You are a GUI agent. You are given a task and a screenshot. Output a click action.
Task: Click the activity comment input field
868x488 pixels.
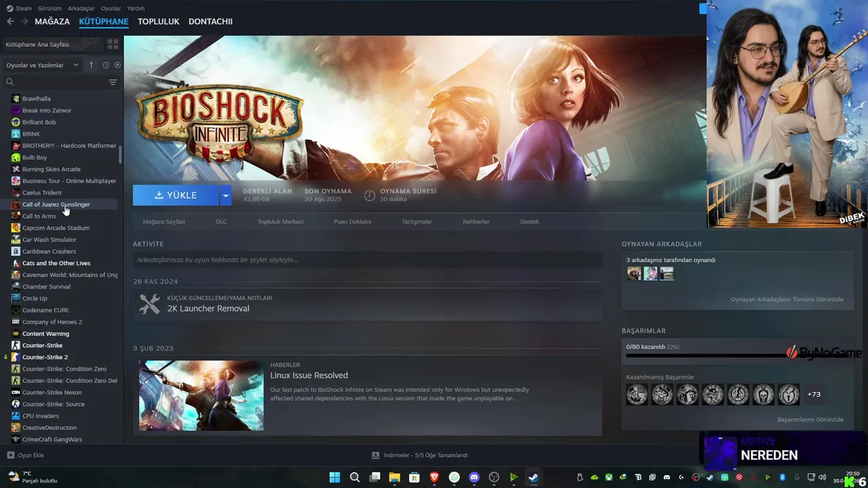(x=368, y=260)
